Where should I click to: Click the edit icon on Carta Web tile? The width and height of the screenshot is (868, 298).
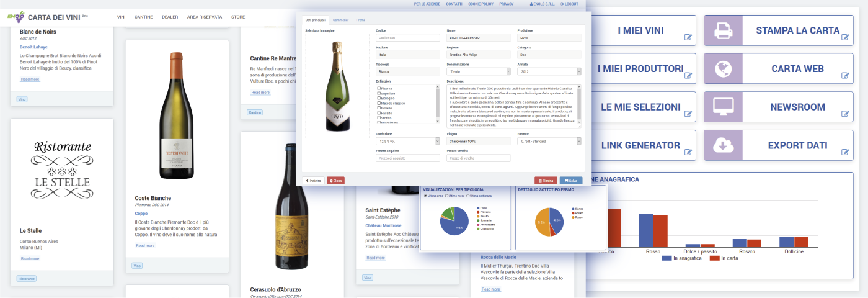(x=844, y=76)
